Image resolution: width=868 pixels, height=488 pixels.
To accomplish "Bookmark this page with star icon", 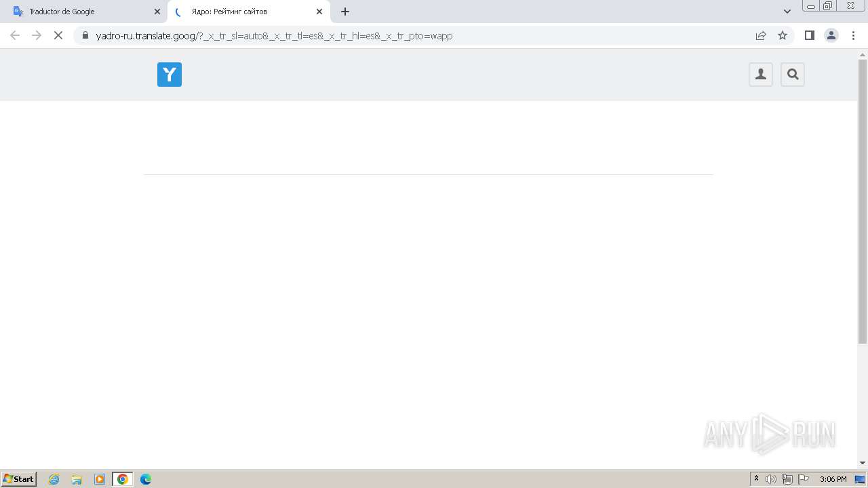I will pyautogui.click(x=783, y=35).
